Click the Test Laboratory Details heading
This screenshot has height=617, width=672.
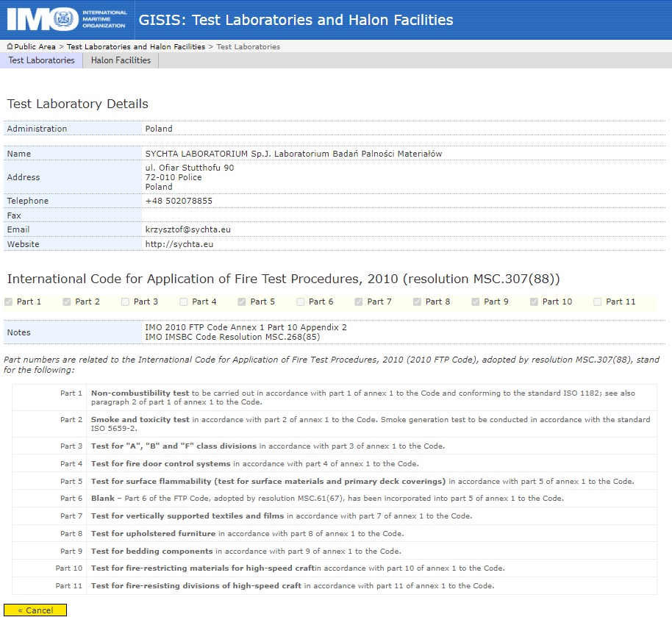(78, 104)
